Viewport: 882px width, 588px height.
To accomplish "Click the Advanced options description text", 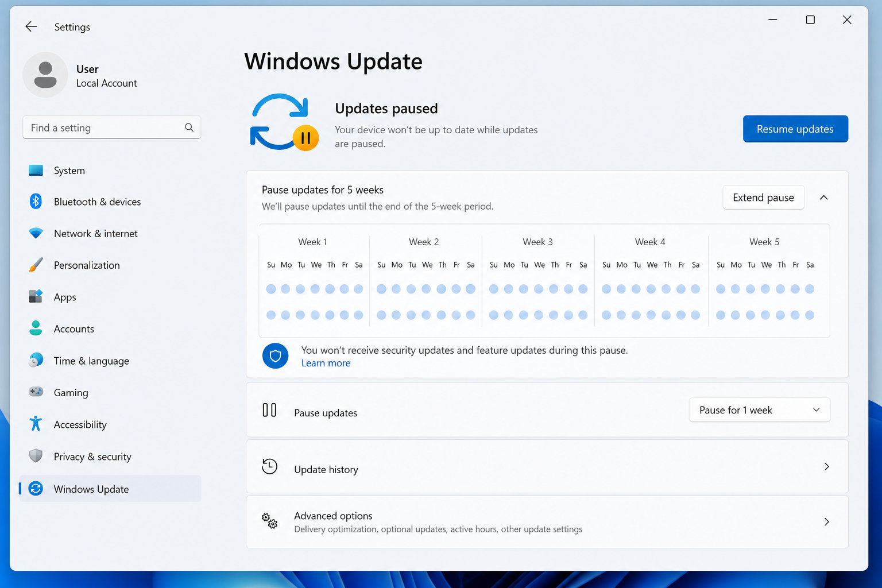I will pos(438,529).
